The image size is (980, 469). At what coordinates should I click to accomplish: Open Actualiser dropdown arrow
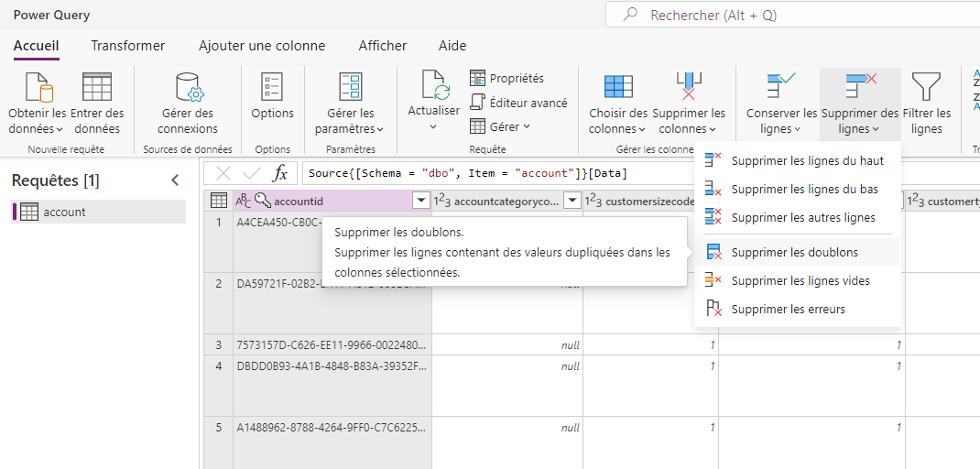pos(434,127)
